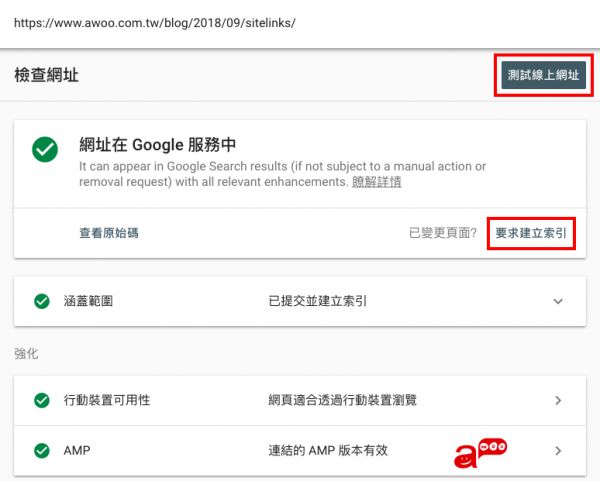Open the 行動裝置可用性 row arrow
Viewport: 600px width, 481px height.
(x=558, y=400)
